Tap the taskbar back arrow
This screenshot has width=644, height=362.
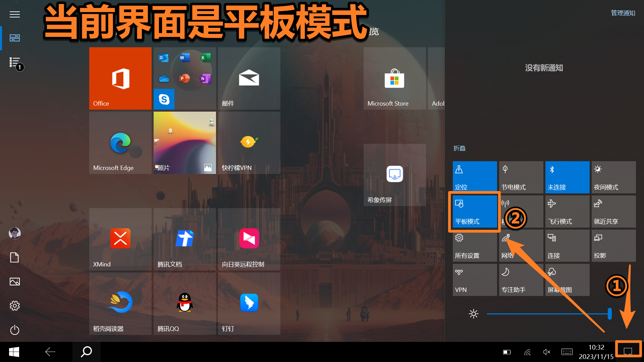click(x=50, y=352)
